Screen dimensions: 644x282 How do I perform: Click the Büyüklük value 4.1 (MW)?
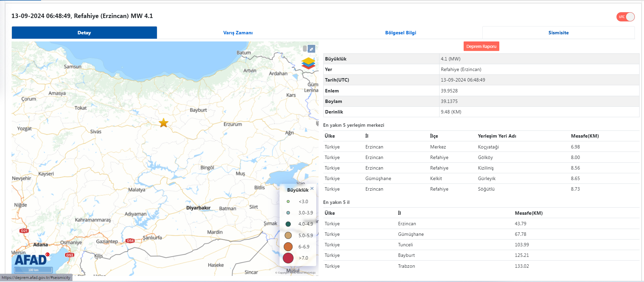[x=451, y=59]
